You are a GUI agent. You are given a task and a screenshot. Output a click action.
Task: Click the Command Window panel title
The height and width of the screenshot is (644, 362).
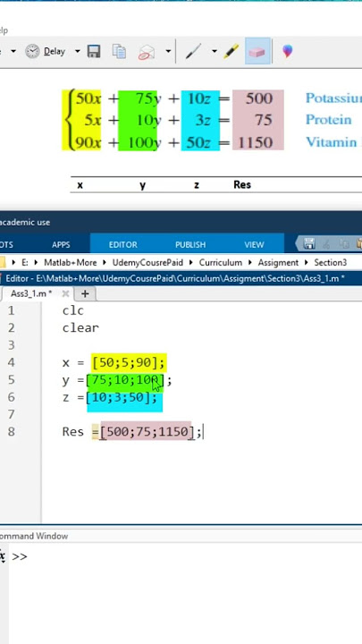tap(34, 536)
